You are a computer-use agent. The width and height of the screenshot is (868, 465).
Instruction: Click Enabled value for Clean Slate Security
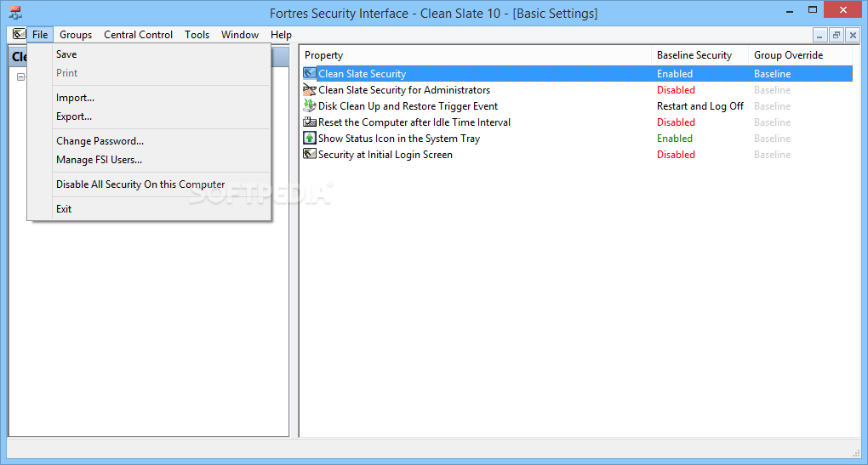tap(675, 74)
